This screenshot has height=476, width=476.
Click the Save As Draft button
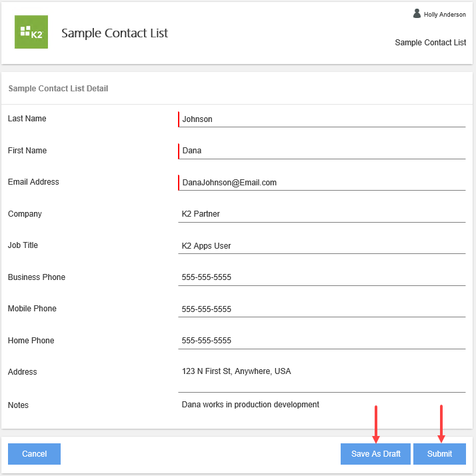[376, 454]
